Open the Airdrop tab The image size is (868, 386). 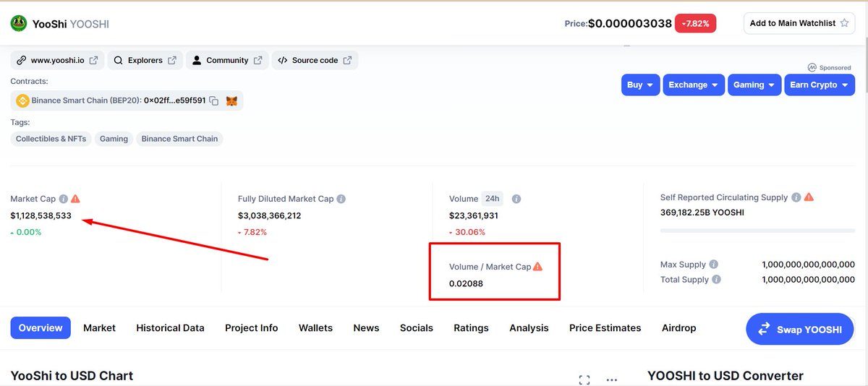pyautogui.click(x=678, y=328)
